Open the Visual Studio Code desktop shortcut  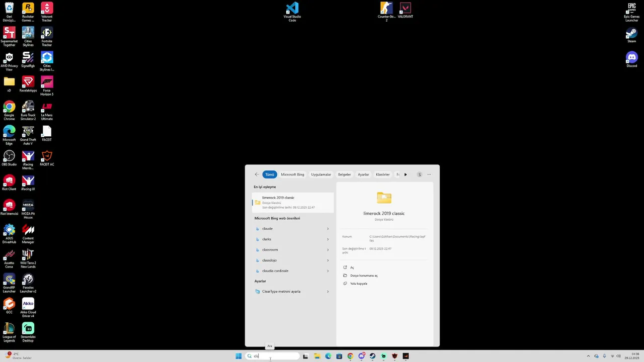(292, 12)
